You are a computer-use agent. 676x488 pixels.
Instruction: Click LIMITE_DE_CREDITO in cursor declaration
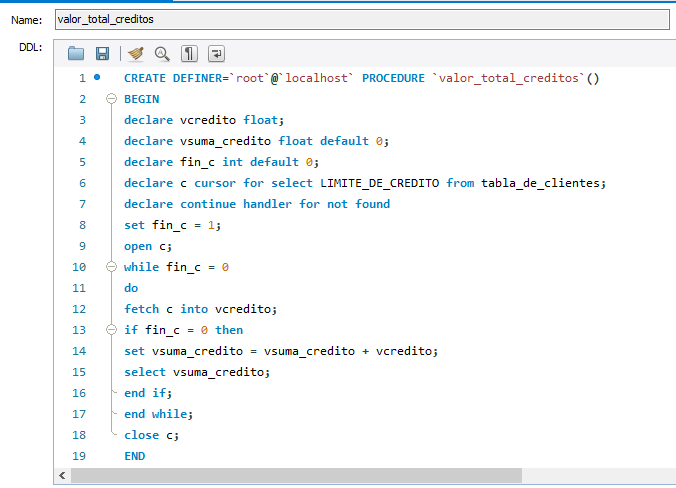[x=379, y=183]
